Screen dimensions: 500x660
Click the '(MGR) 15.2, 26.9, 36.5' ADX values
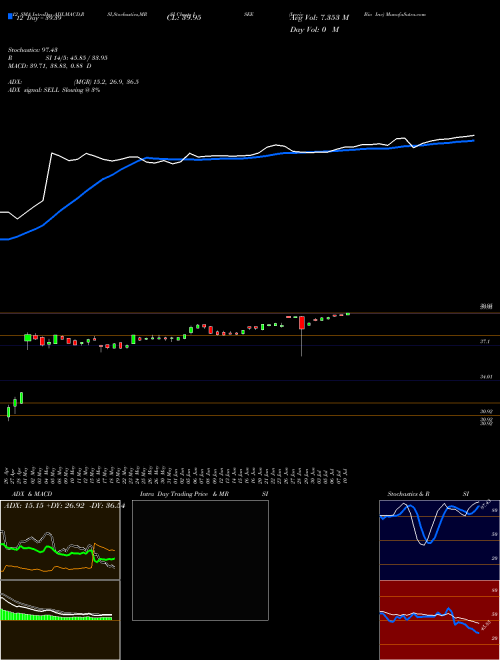click(x=106, y=82)
